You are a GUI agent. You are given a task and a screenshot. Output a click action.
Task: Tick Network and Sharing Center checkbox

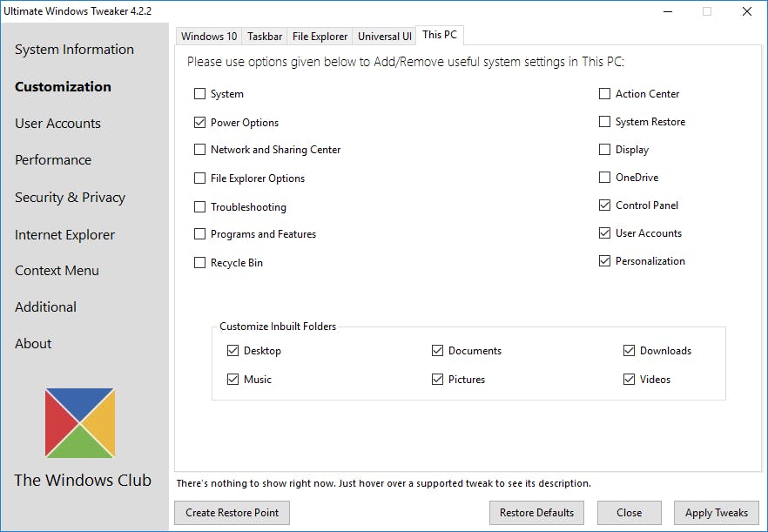[x=200, y=150]
